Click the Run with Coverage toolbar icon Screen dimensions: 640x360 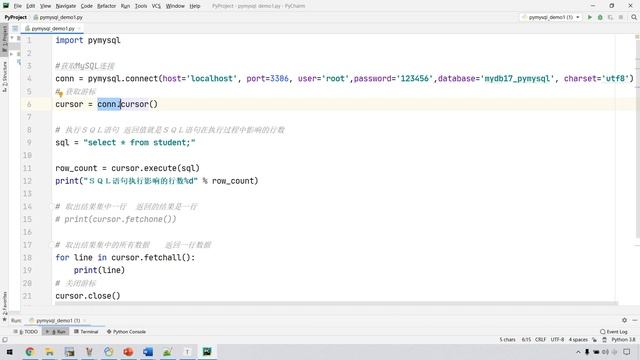click(x=611, y=18)
